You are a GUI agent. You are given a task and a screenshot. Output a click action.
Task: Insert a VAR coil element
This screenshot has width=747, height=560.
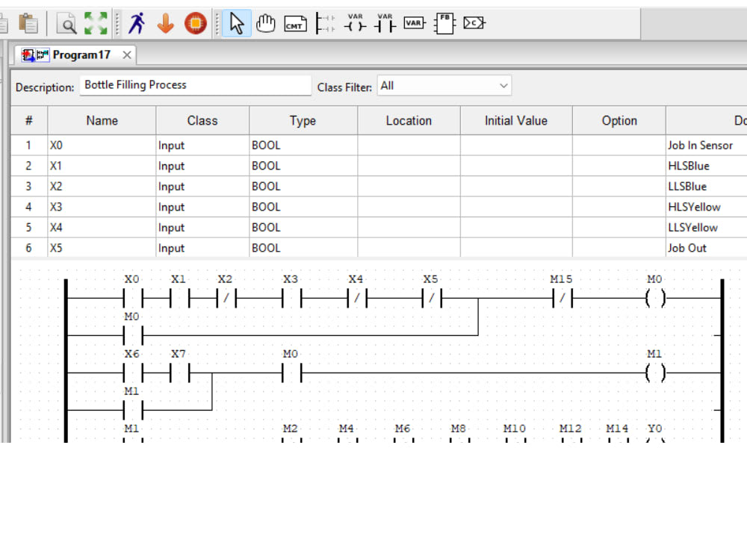coord(355,23)
